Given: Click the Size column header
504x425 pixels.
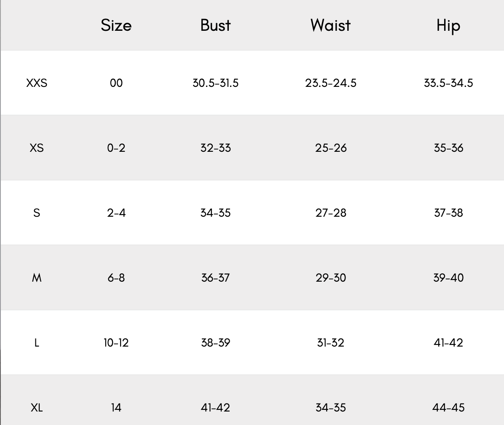Looking at the screenshot, I should pyautogui.click(x=116, y=25).
